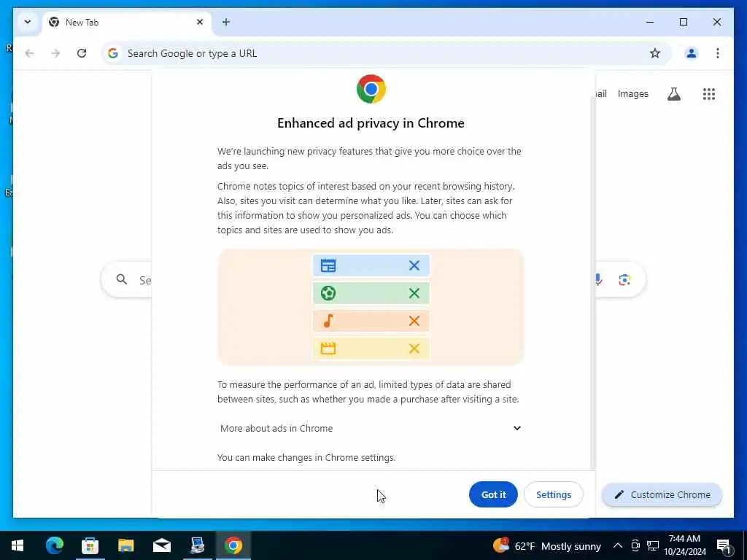
Task: Click the network icon in tray
Action: 653,545
